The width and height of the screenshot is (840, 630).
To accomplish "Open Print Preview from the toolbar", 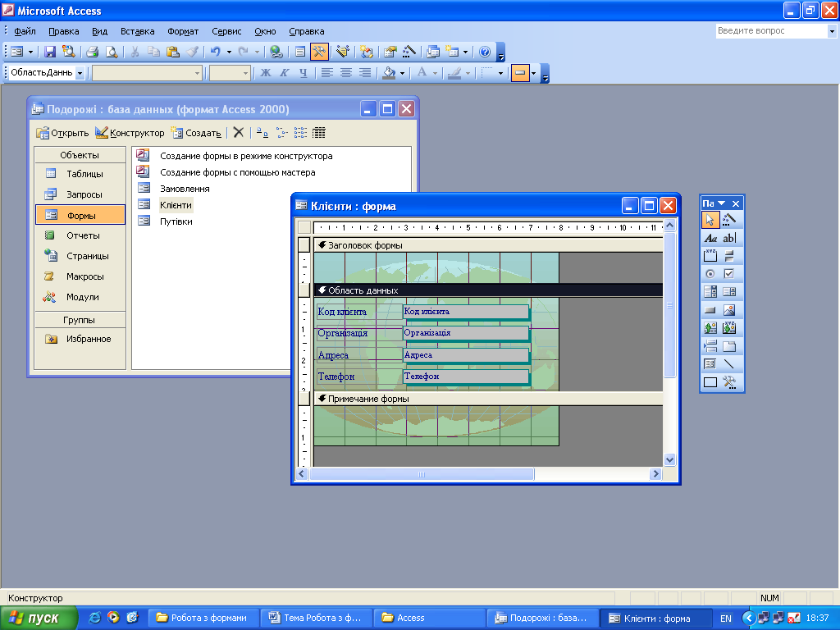I will click(x=111, y=52).
